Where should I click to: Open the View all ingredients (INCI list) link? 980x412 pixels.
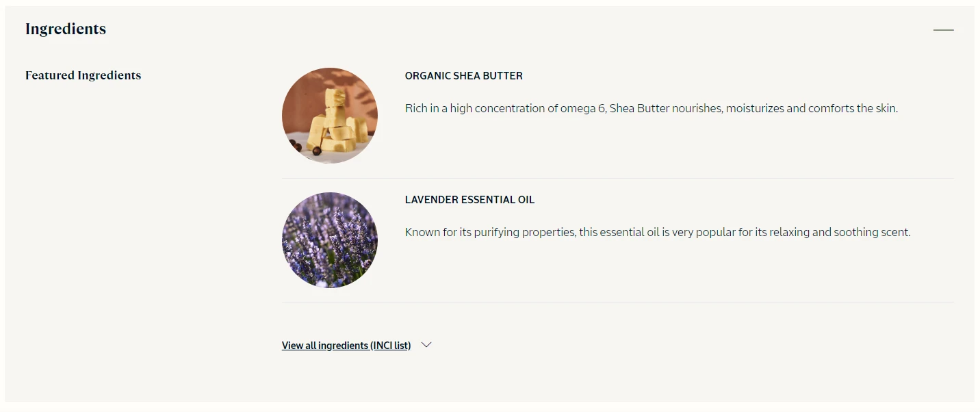pos(346,346)
